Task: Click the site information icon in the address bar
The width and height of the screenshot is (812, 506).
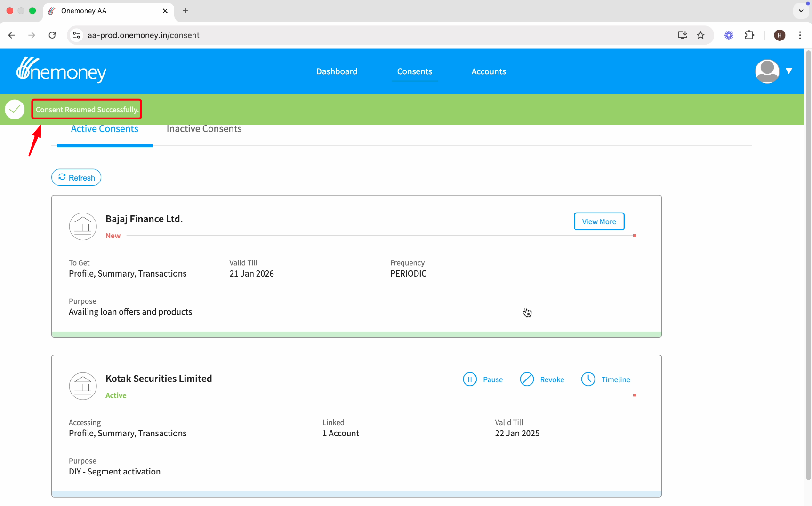Action: pyautogui.click(x=77, y=35)
